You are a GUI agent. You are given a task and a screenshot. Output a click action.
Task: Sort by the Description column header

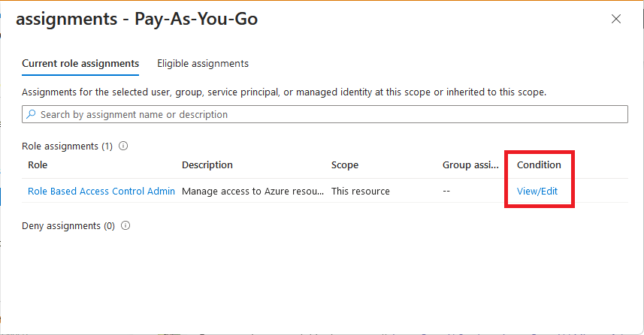click(x=207, y=164)
